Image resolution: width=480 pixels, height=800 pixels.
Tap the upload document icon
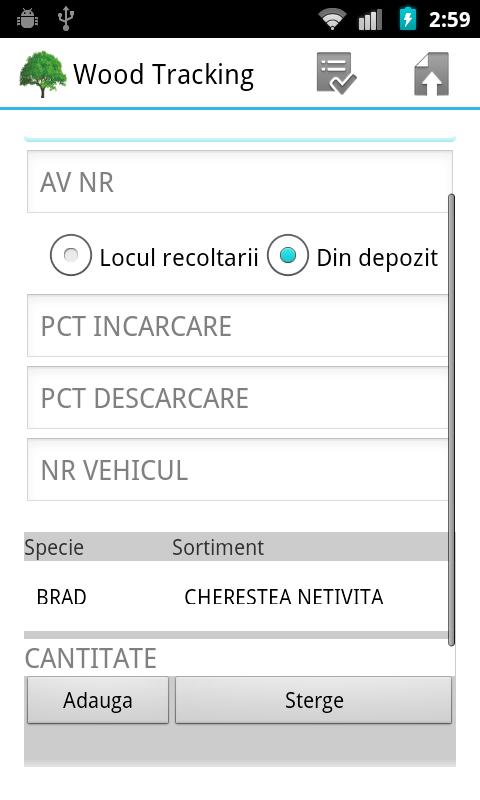[x=432, y=74]
